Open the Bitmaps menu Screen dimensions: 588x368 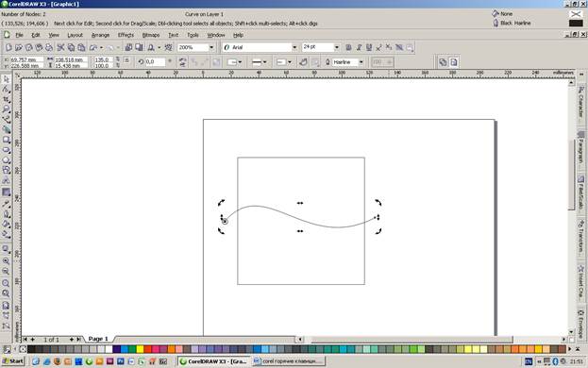coord(151,35)
